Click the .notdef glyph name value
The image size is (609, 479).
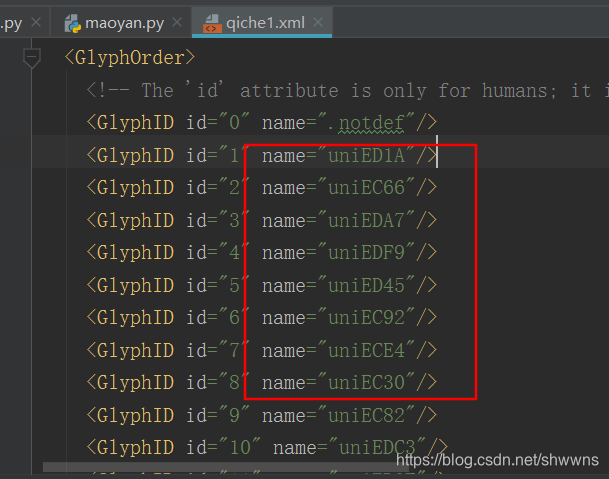click(366, 123)
